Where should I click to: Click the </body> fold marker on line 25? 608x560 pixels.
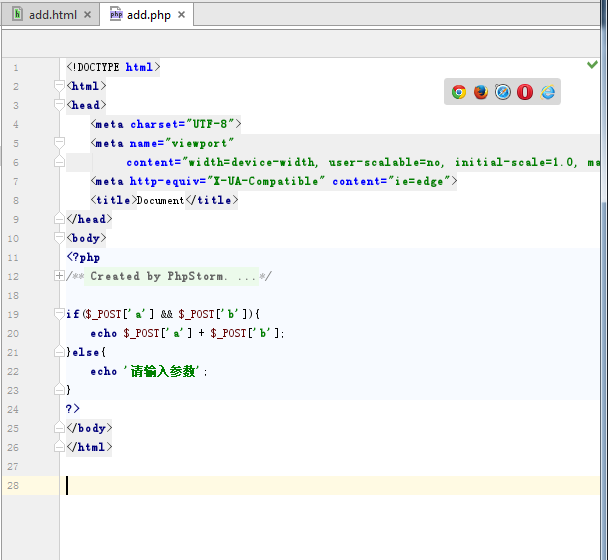coord(59,427)
